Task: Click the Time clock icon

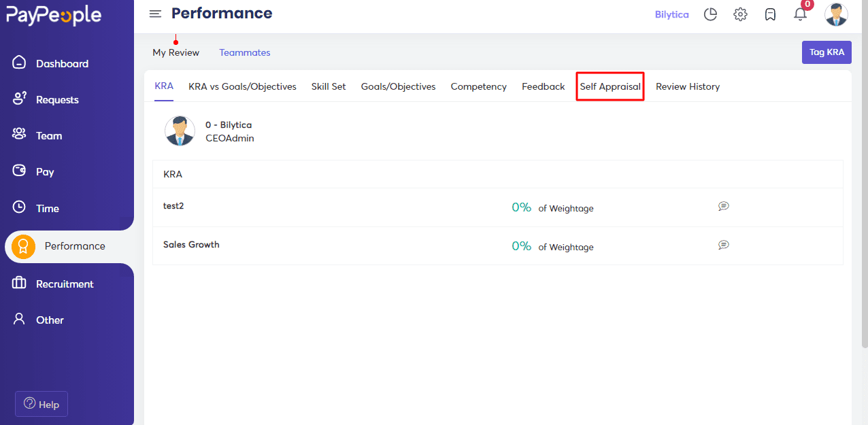Action: [20, 207]
